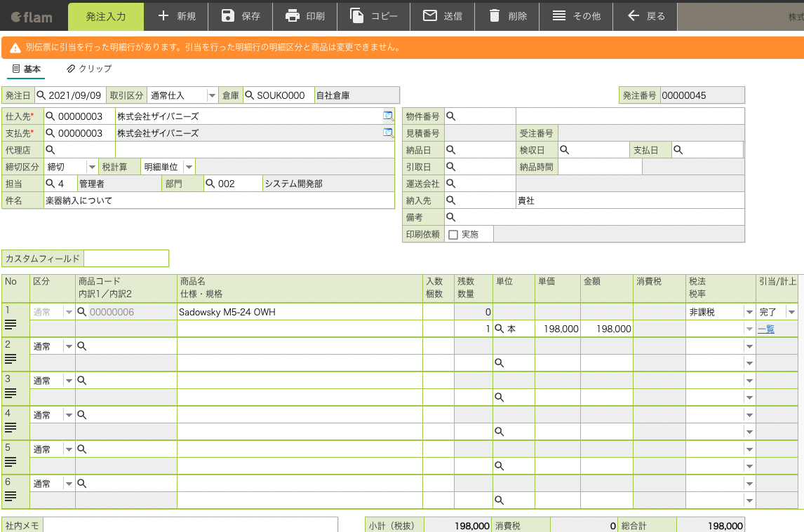Search 運送会社 with magnifier icon

(450, 184)
